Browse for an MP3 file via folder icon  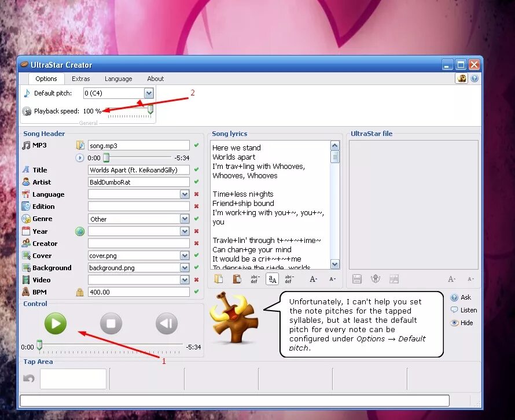coord(80,145)
